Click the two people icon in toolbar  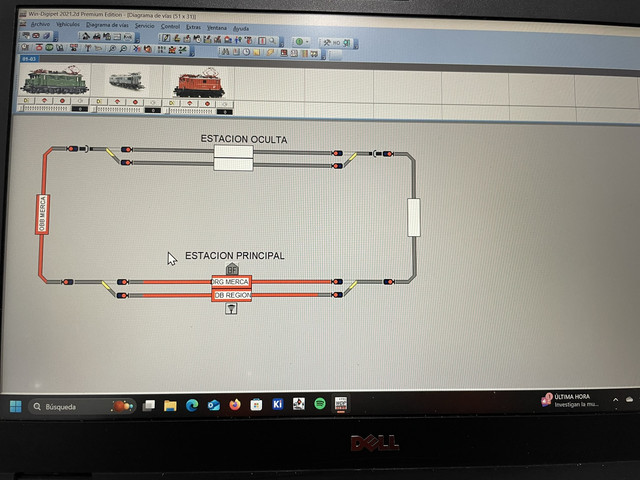pyautogui.click(x=238, y=40)
